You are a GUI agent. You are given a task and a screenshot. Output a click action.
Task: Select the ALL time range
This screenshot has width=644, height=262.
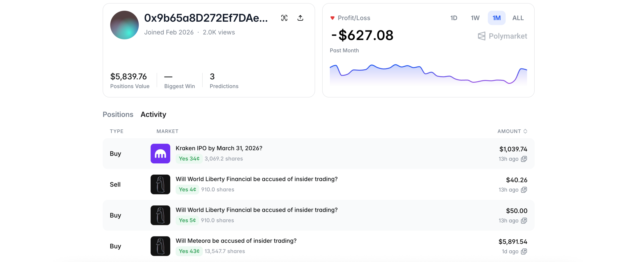[x=518, y=18]
